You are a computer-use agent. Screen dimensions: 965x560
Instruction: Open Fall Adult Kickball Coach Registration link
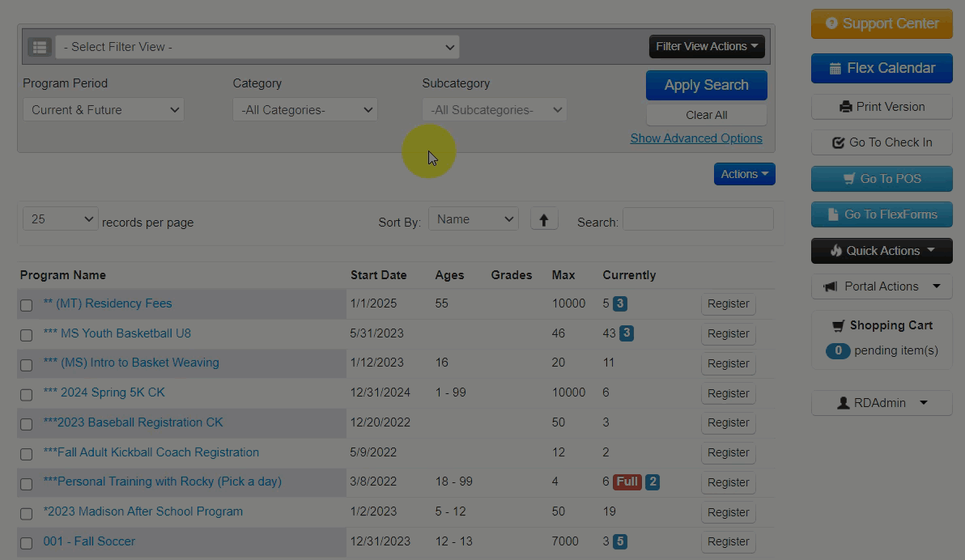coord(151,452)
